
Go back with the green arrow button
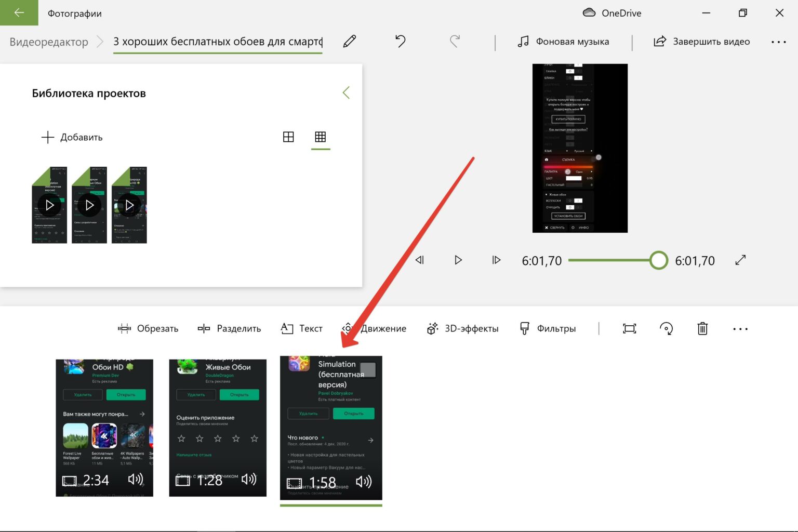pyautogui.click(x=19, y=12)
